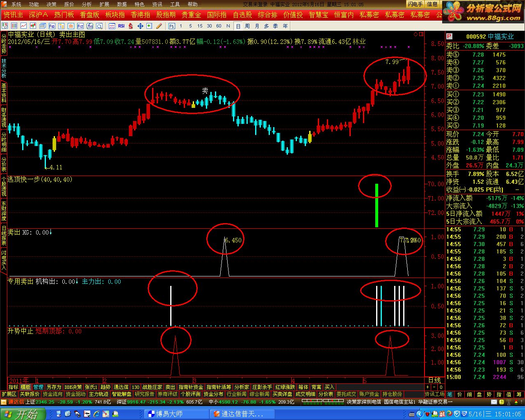Select the 年 yearly period button

click(285, 26)
